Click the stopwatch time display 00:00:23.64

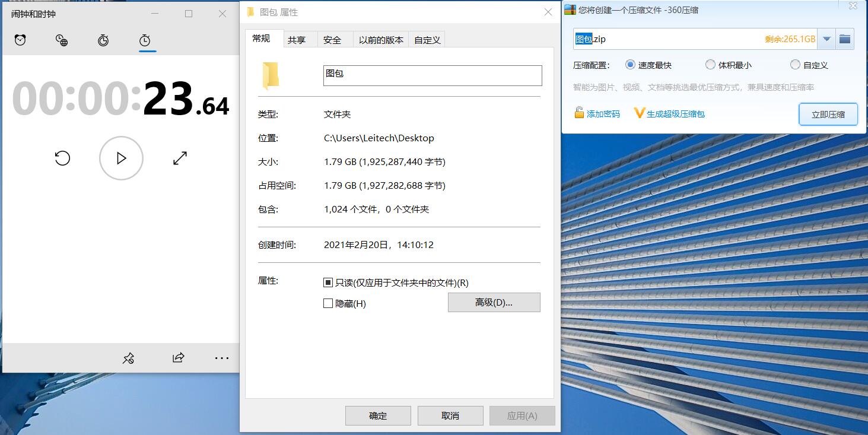point(121,99)
